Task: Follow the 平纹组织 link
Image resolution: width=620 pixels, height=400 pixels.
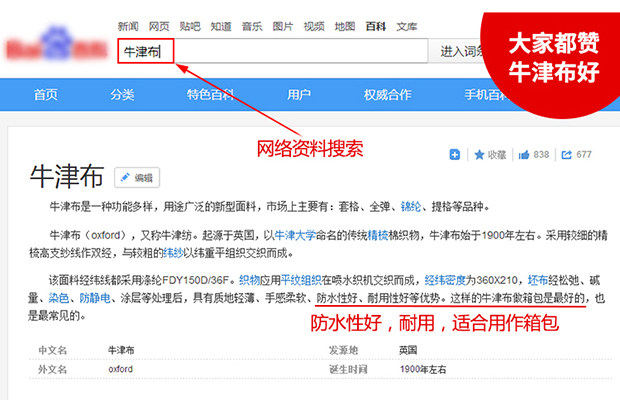Action: [301, 280]
